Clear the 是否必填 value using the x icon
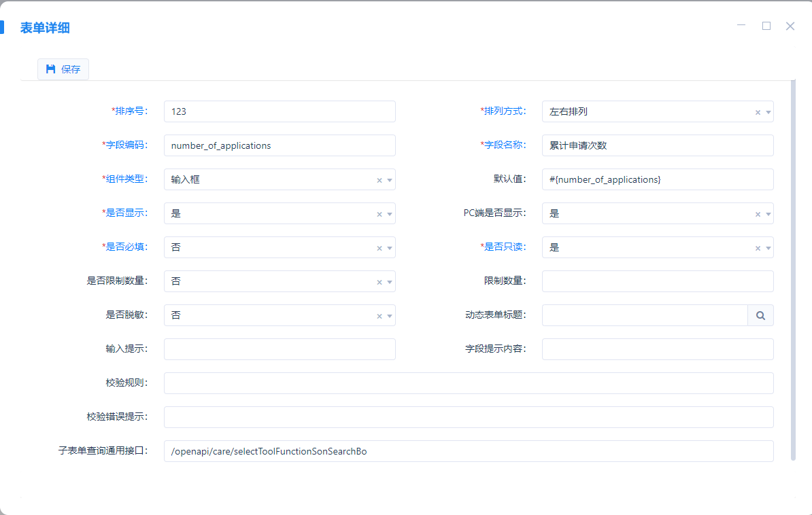Screen dimensions: 812x515 pyautogui.click(x=379, y=248)
